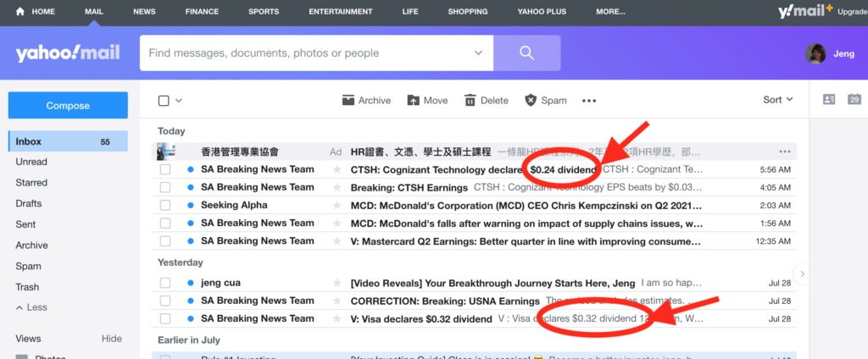Collapse folders with the Less toggle

31,307
